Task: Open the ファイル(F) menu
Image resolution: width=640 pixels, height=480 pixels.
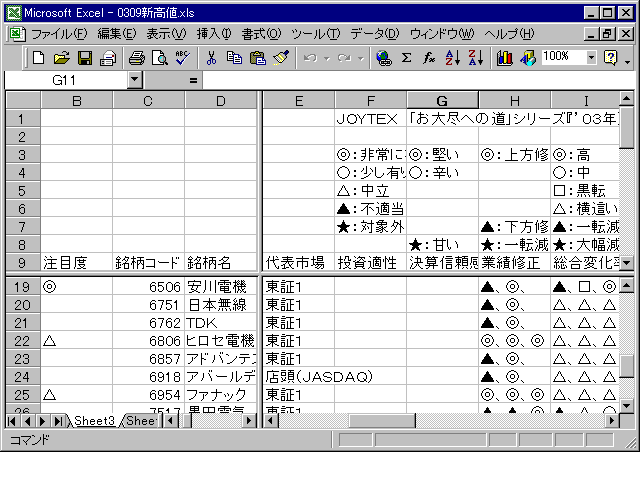Action: pyautogui.click(x=59, y=33)
